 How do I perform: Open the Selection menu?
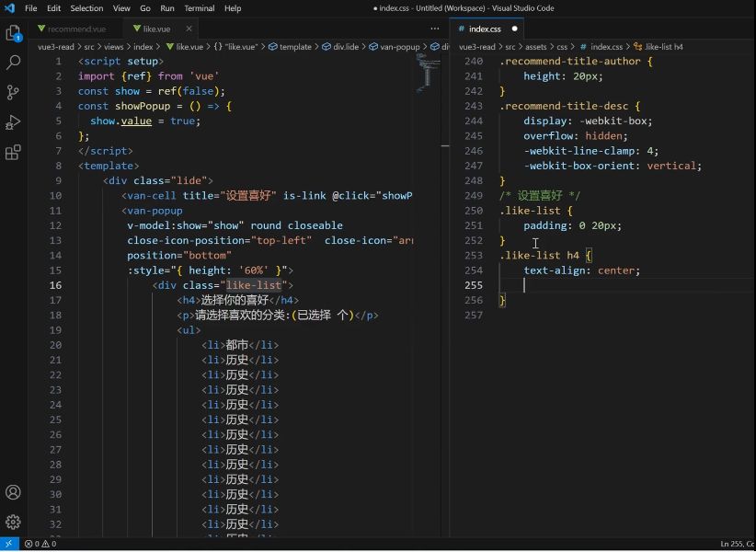[x=86, y=8]
